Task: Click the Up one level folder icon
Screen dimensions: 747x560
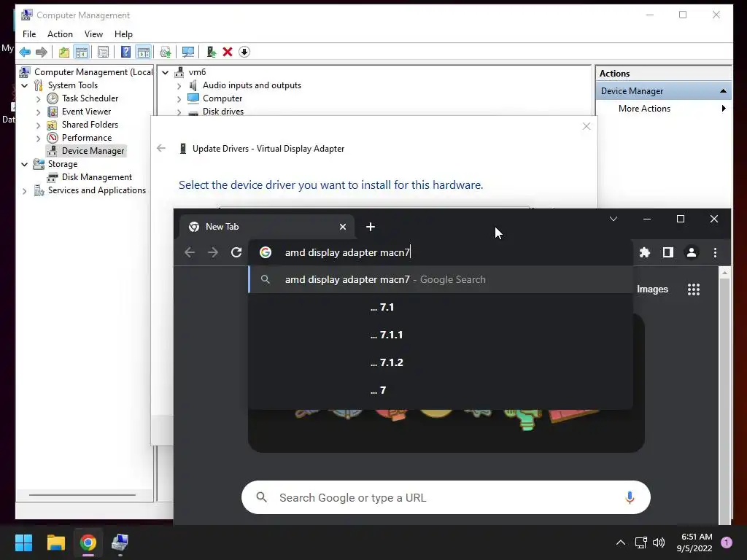Action: click(x=64, y=52)
